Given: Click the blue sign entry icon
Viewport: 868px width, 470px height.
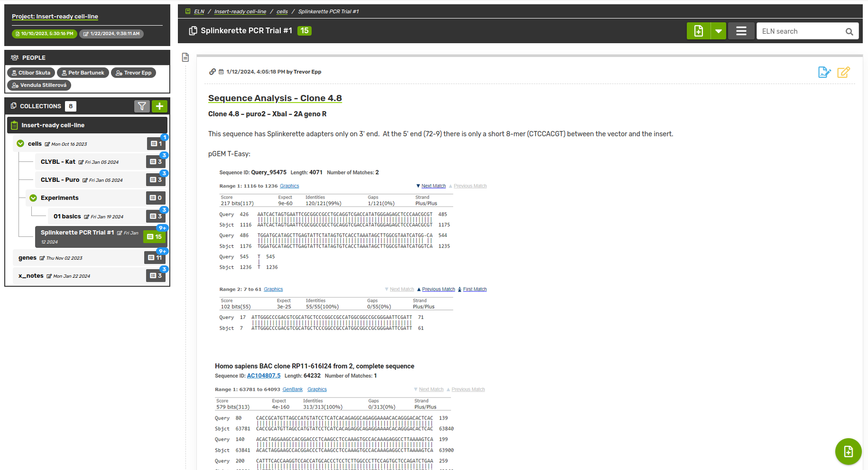Looking at the screenshot, I should tap(824, 72).
